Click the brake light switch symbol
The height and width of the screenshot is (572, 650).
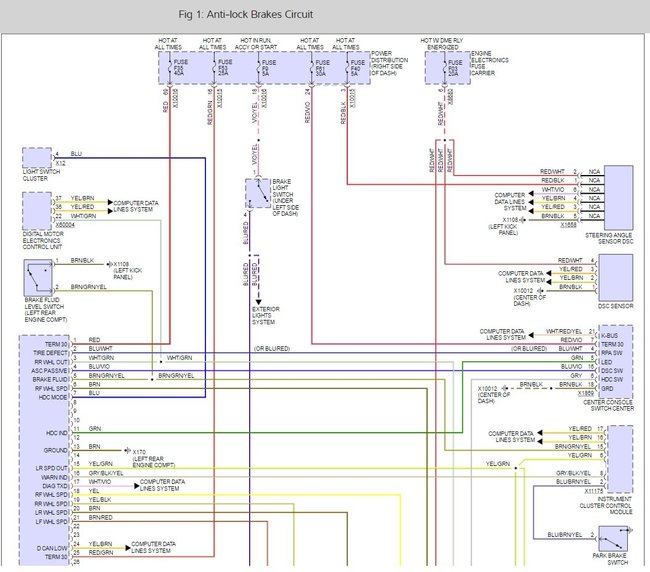pyautogui.click(x=258, y=193)
